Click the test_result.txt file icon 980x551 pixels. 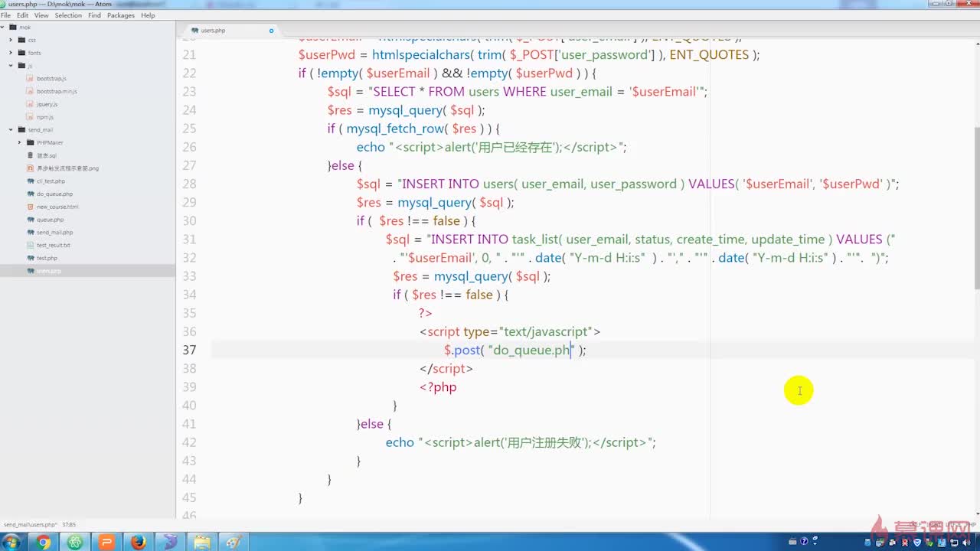pos(31,246)
